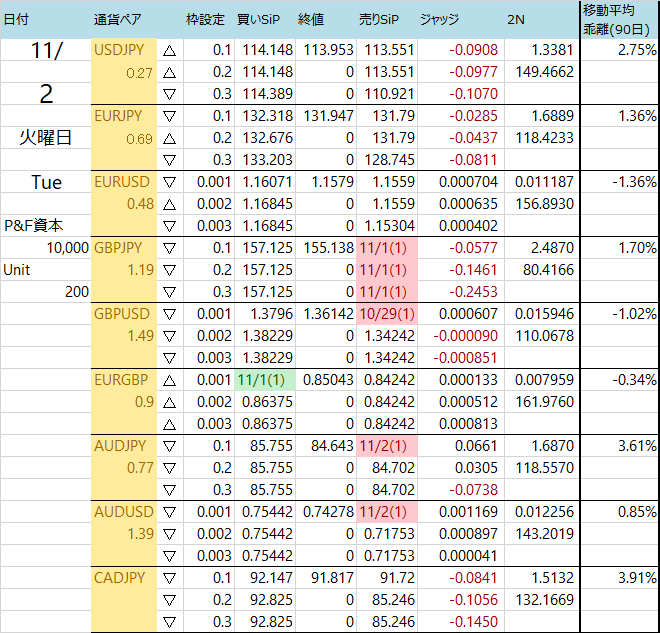Click the pink 11/2(1) cell in AUDJPY row
Screen dimensions: 660x633
point(387,446)
